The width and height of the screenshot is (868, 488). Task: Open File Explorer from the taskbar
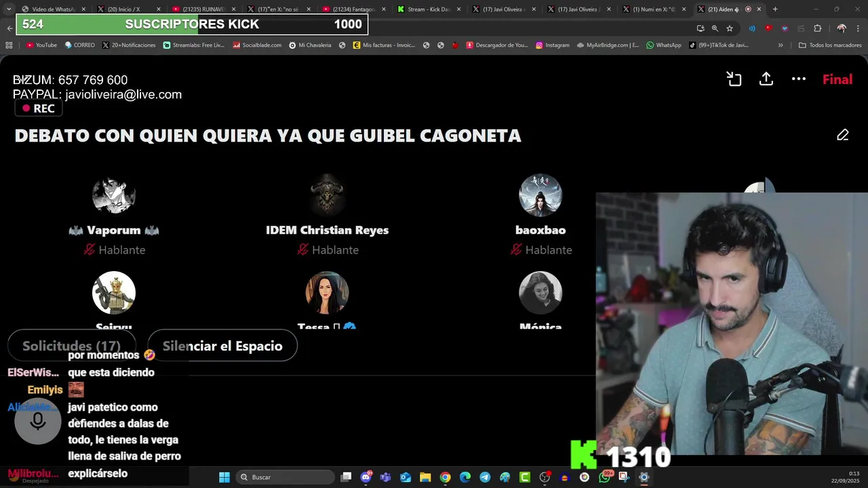pos(425,477)
